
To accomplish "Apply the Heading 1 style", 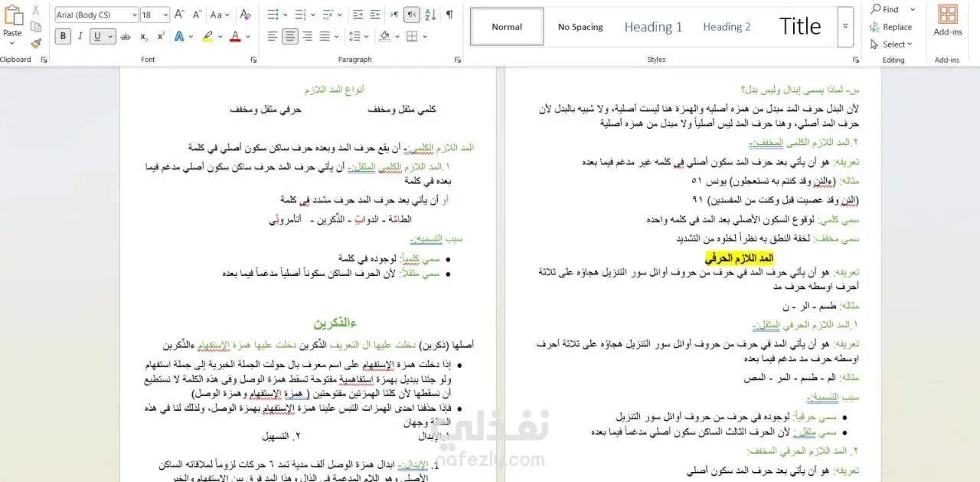I will pyautogui.click(x=653, y=27).
